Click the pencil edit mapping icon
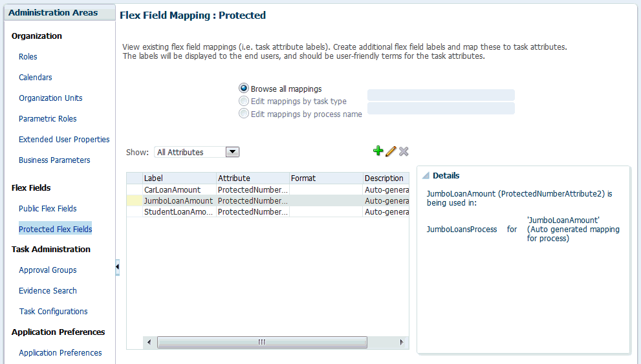 [391, 151]
